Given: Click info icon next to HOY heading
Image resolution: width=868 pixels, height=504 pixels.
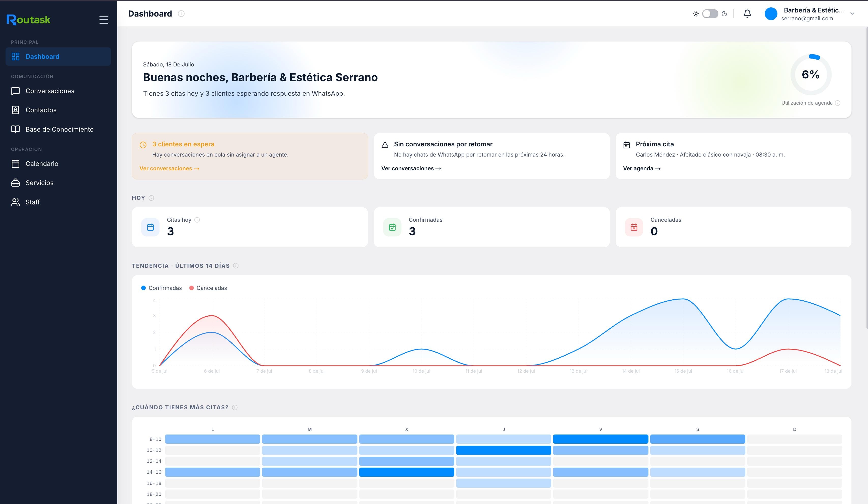Looking at the screenshot, I should [x=151, y=198].
